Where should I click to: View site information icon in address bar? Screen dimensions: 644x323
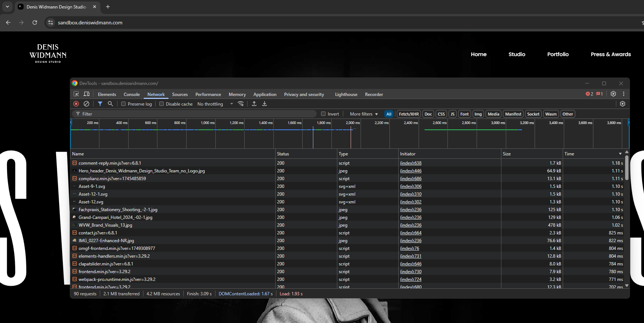coord(51,23)
